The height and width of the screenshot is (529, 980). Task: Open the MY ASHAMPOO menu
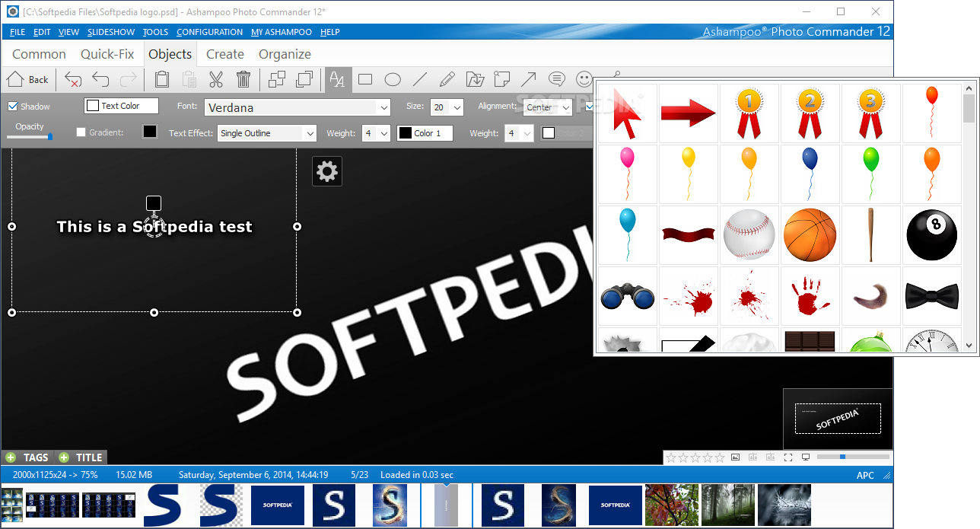point(282,32)
